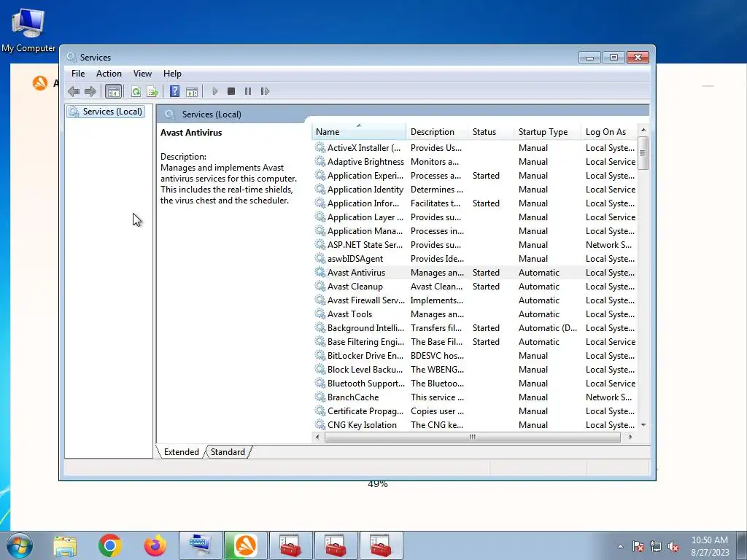Image resolution: width=747 pixels, height=560 pixels.
Task: Select the Block Level Backup service
Action: 475,369
